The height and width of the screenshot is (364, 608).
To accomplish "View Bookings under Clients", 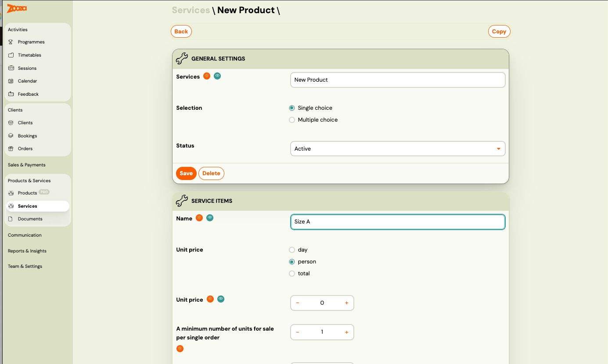I will tap(28, 135).
